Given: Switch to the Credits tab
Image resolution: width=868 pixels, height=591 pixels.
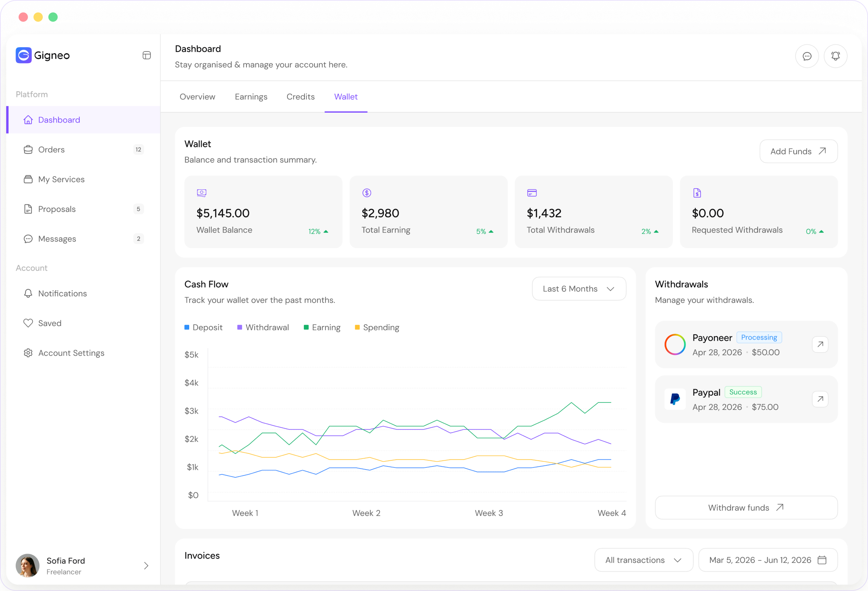Looking at the screenshot, I should click(301, 97).
